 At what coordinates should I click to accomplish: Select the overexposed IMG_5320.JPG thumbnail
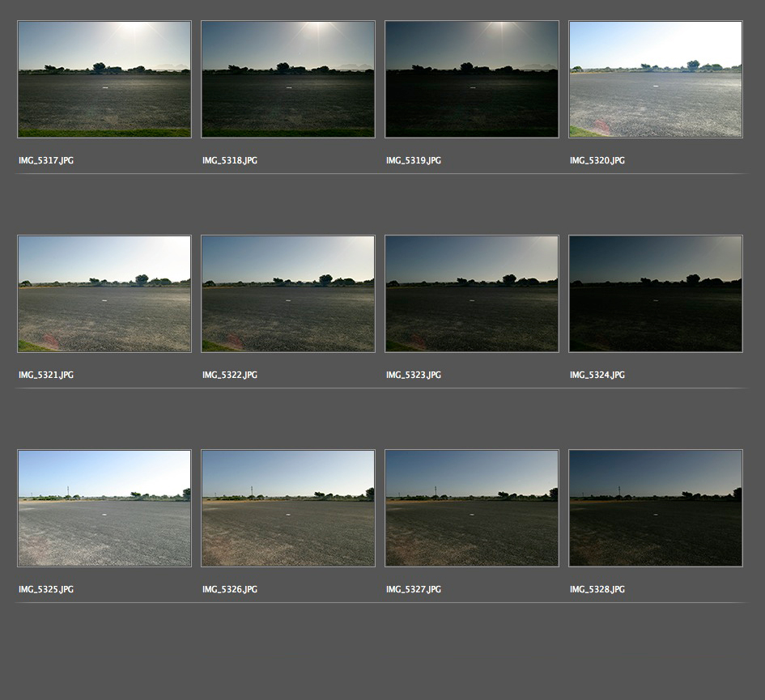pos(656,79)
